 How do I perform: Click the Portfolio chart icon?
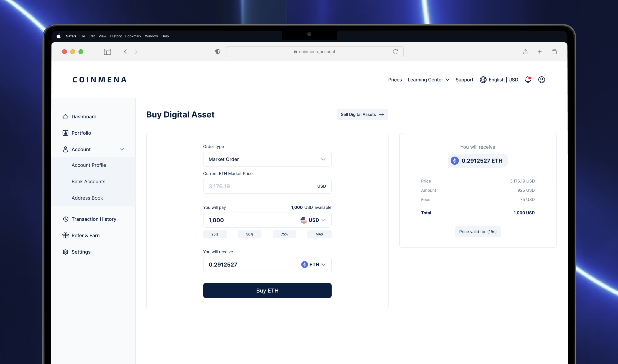pos(65,133)
